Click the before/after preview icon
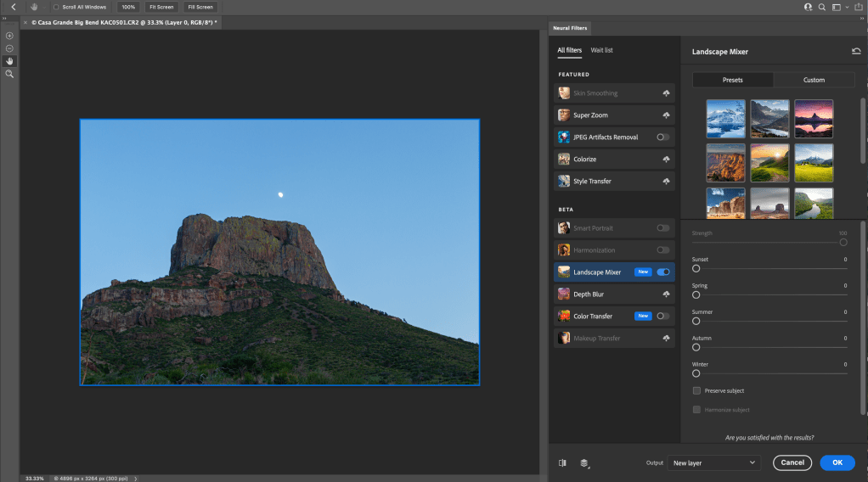This screenshot has width=868, height=482. click(x=562, y=463)
